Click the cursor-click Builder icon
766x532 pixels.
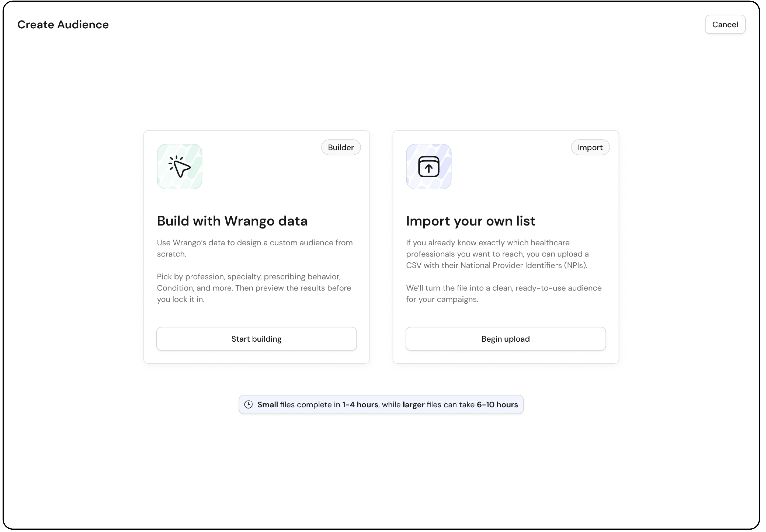[179, 166]
